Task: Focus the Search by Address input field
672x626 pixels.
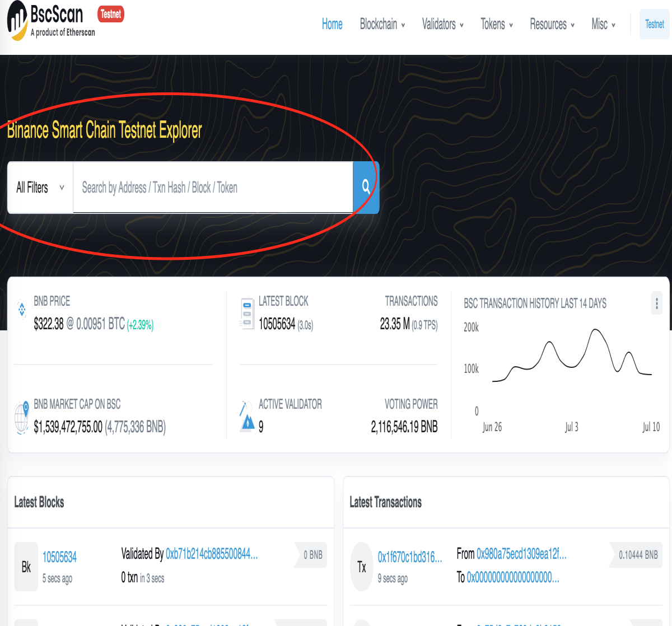Action: click(213, 188)
